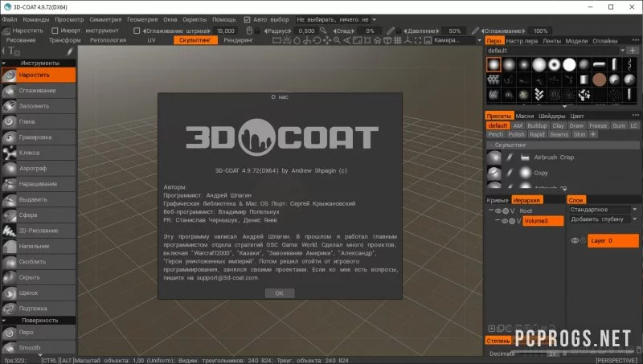Open the Геометрия menu
Viewport: 643px width, 364px height.
click(x=142, y=19)
